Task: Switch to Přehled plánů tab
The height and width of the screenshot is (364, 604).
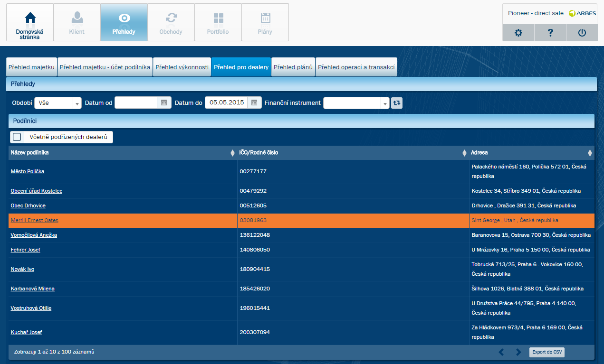Action: [293, 67]
